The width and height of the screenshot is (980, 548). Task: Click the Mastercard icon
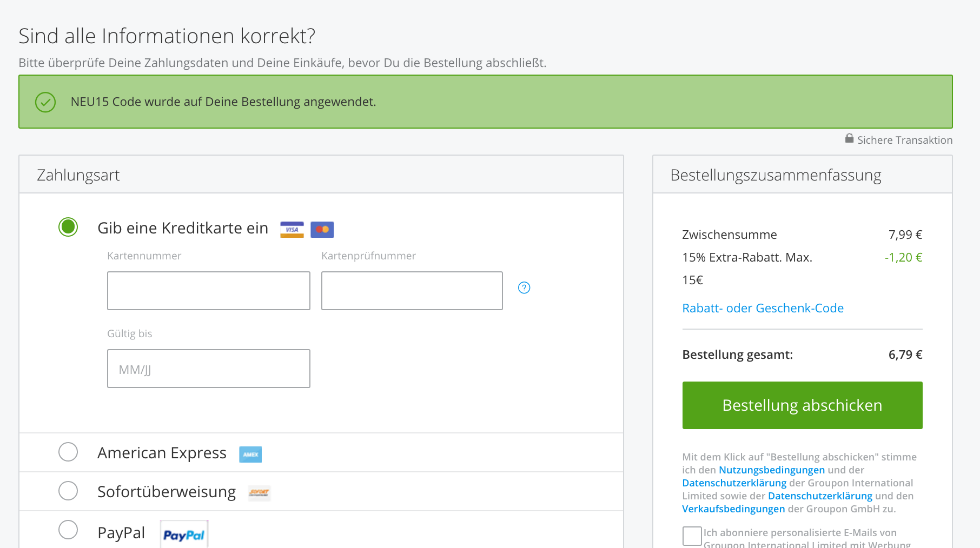click(322, 230)
